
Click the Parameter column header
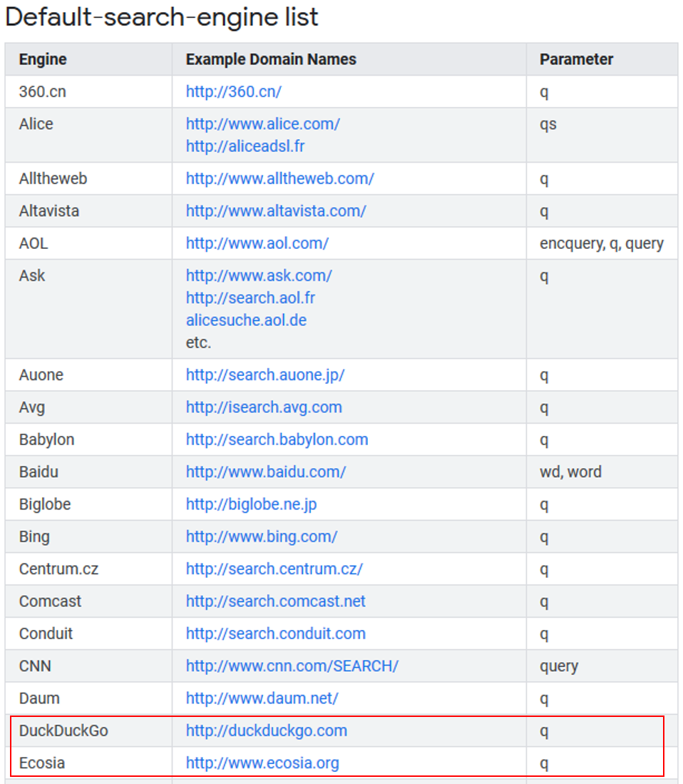576,59
